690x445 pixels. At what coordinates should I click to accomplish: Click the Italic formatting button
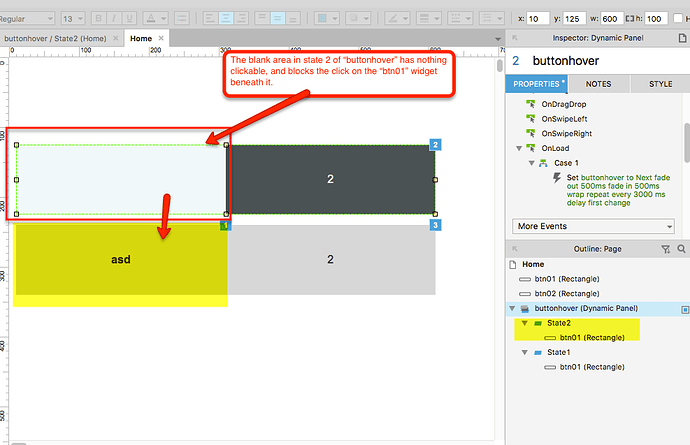[x=116, y=18]
